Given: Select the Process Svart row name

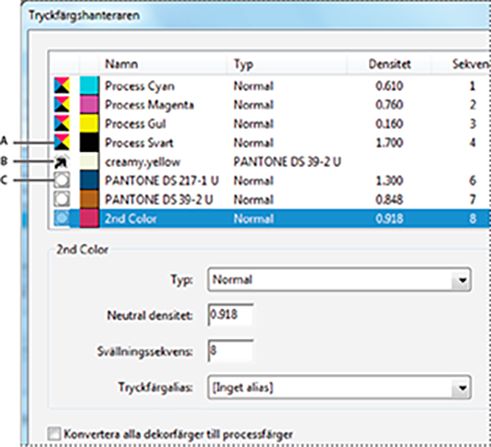Looking at the screenshot, I should (139, 143).
